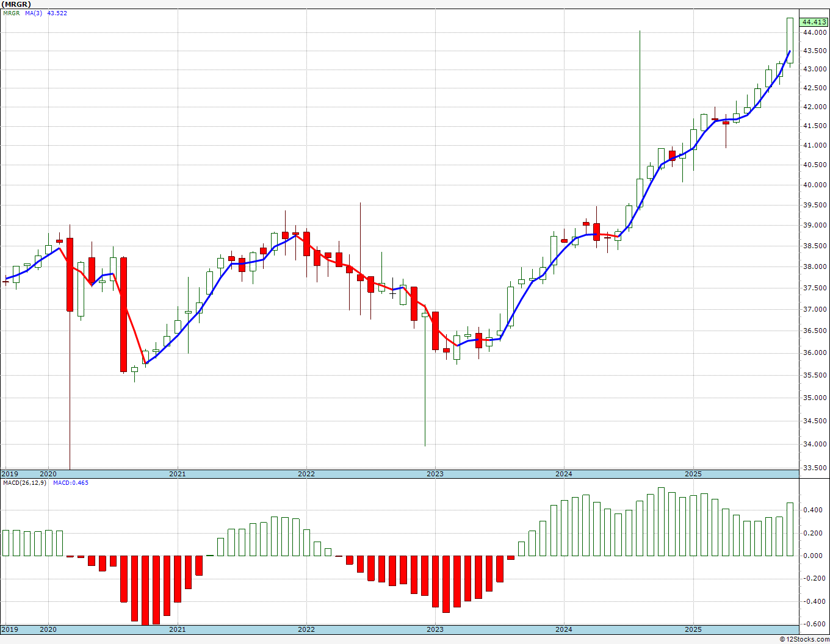Click the -0.400 MACD axis label
This screenshot has height=644, width=830.
[815, 601]
